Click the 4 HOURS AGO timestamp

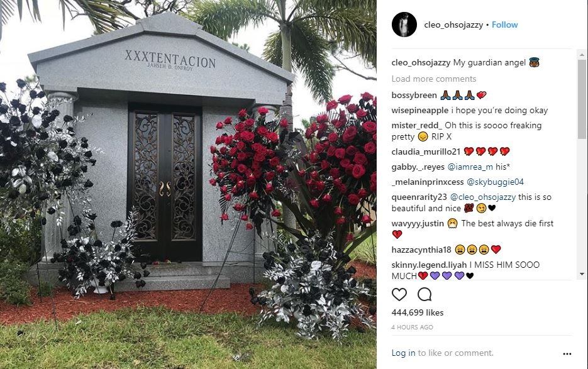(412, 327)
